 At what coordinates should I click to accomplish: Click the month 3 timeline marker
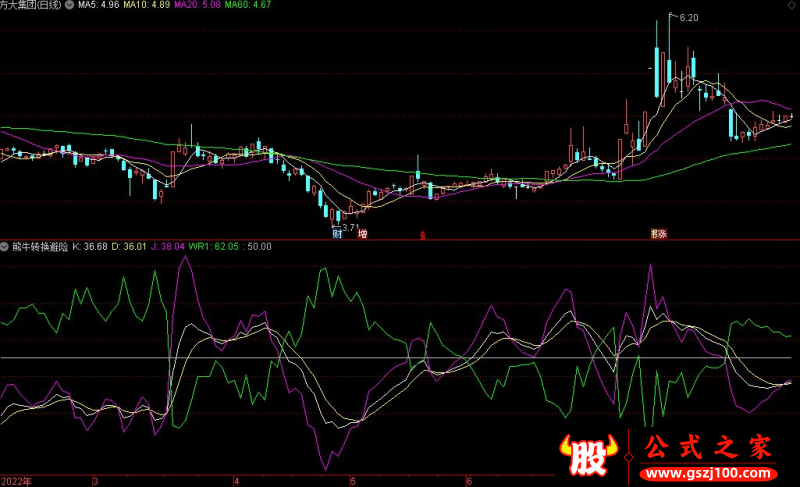(x=95, y=481)
